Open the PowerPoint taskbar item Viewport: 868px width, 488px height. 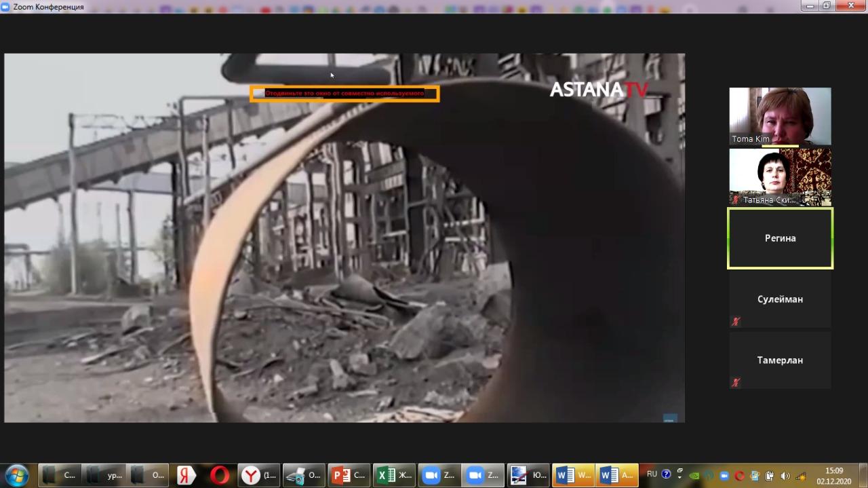point(349,475)
